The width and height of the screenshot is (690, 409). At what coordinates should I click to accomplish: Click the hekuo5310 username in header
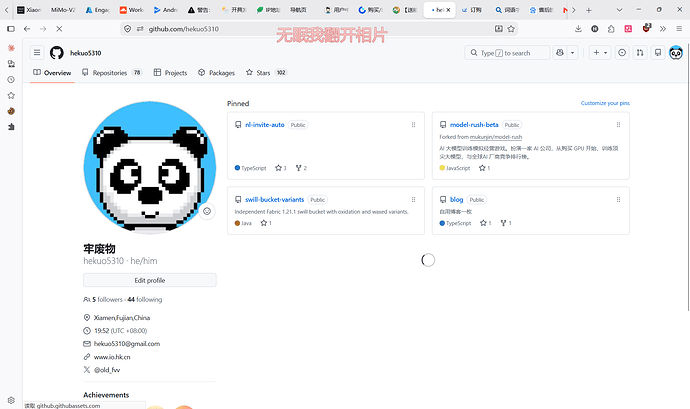click(x=86, y=53)
